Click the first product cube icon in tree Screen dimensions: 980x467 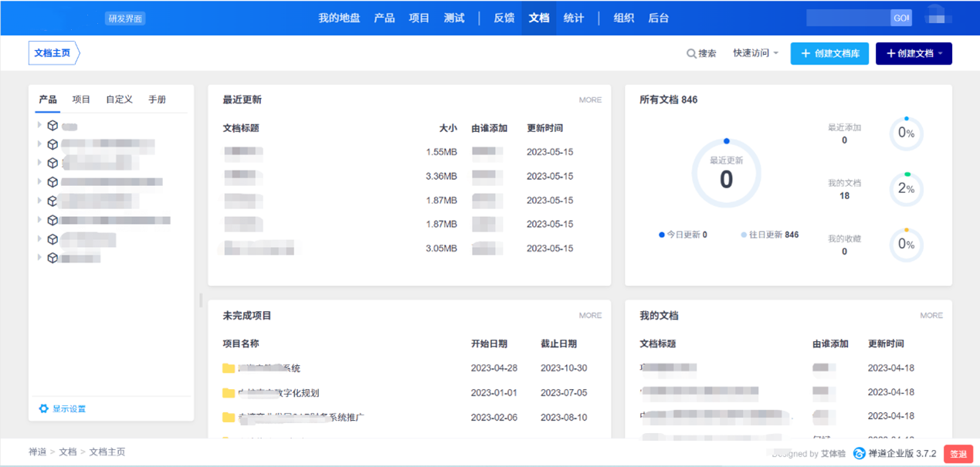pos(53,125)
